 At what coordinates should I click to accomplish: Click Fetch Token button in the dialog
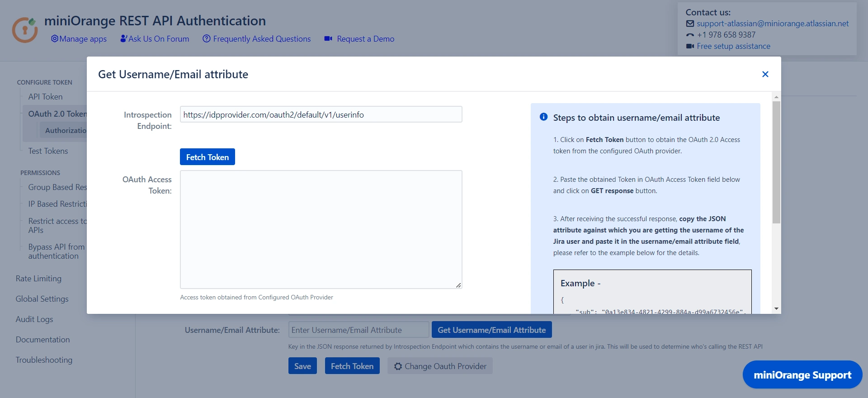[208, 157]
